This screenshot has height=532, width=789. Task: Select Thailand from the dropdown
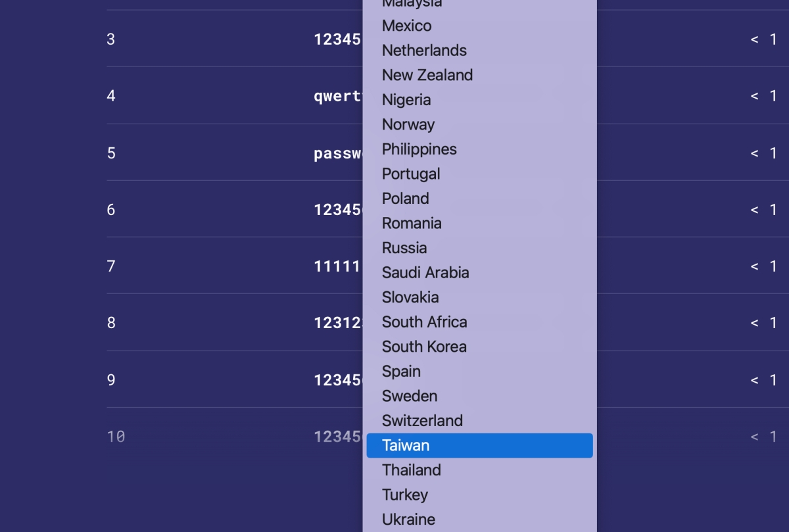412,470
